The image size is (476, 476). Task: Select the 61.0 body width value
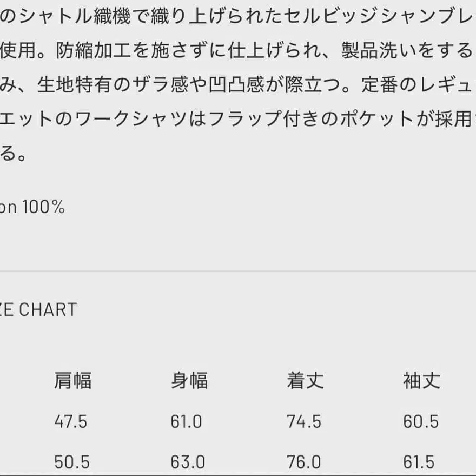[187, 421]
